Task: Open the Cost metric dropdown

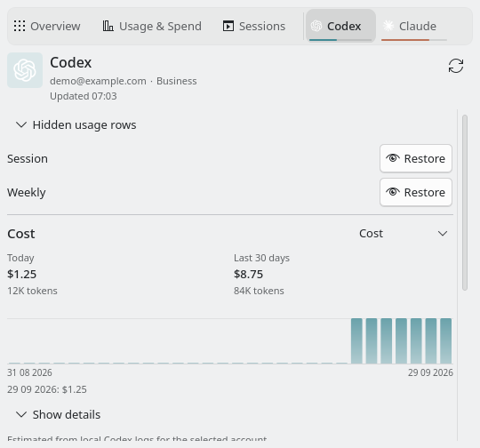Action: pos(404,234)
